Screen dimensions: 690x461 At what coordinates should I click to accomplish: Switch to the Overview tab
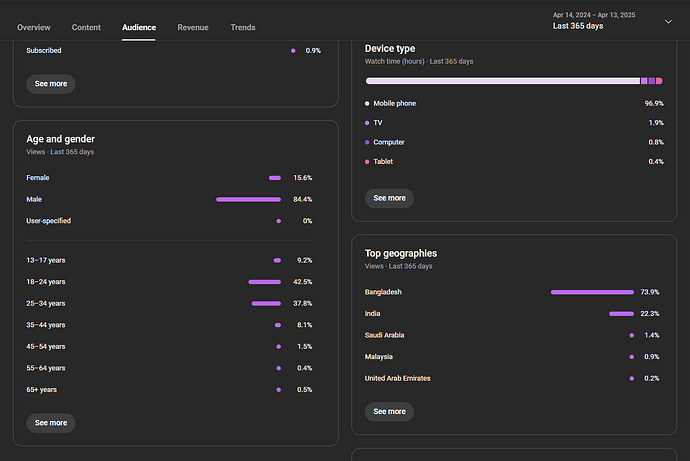(34, 27)
